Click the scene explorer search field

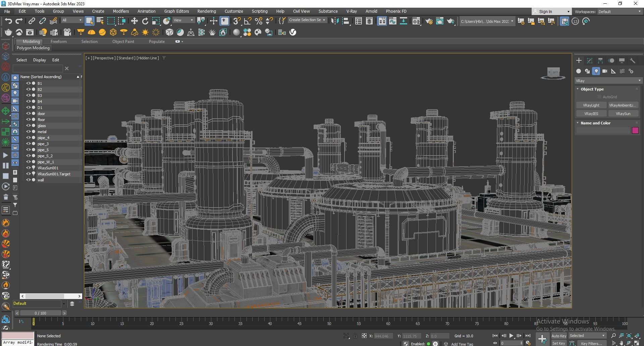38,68
